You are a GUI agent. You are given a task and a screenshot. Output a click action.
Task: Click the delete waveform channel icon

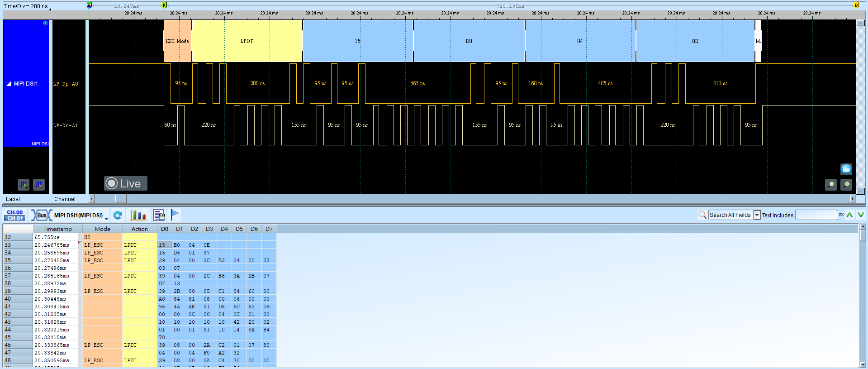39,184
